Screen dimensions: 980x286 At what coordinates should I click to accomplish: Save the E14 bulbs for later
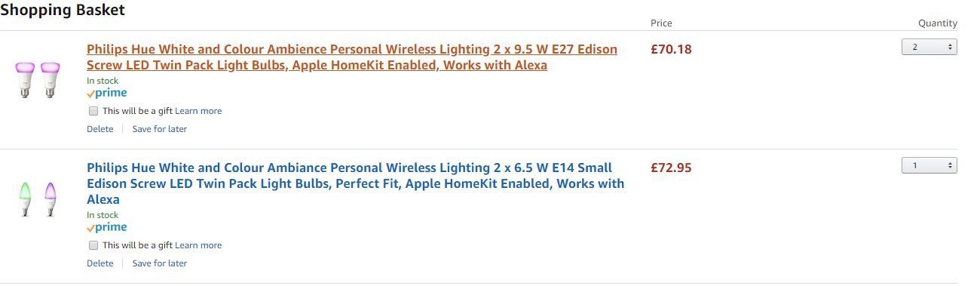click(160, 263)
